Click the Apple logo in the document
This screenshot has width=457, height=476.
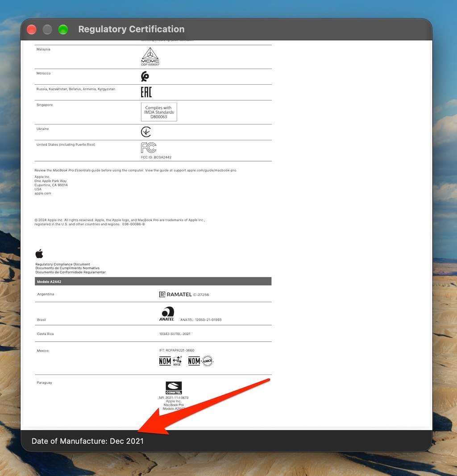(39, 253)
